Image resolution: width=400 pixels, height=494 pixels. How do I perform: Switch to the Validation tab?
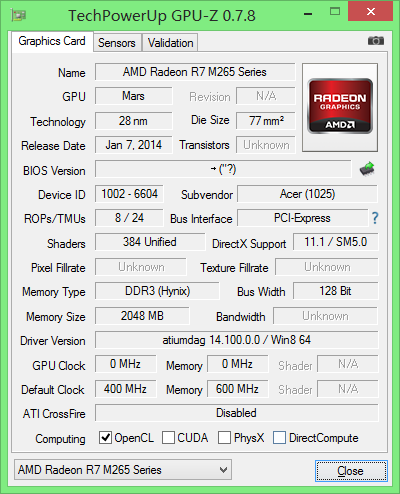170,43
